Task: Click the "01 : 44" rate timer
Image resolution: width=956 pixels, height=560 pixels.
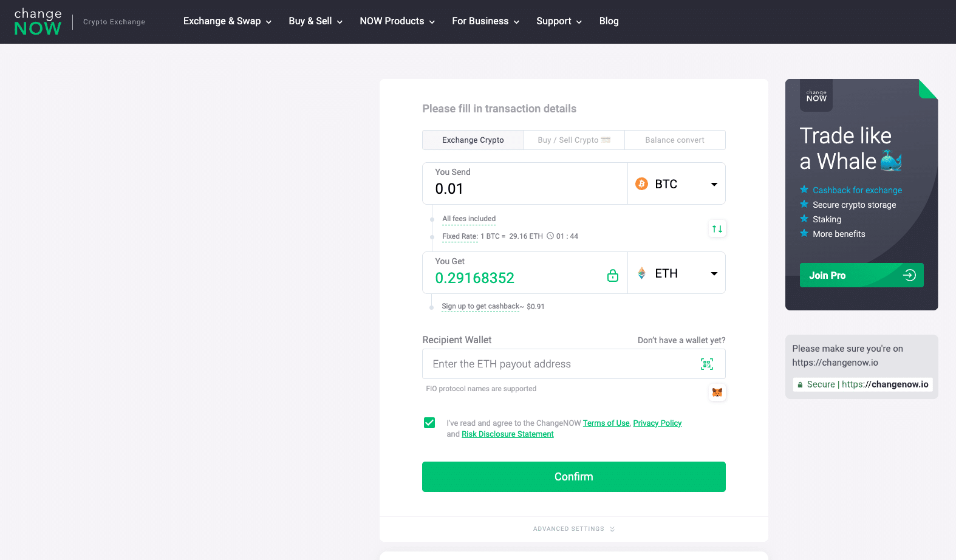Action: pyautogui.click(x=567, y=236)
